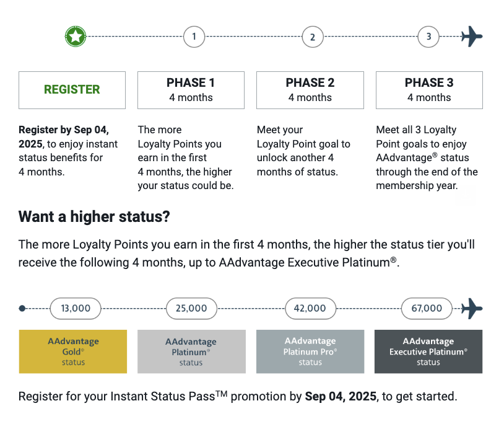Click the starting dot of the points timeline
Viewport: 504px width, 424px height.
[22, 309]
